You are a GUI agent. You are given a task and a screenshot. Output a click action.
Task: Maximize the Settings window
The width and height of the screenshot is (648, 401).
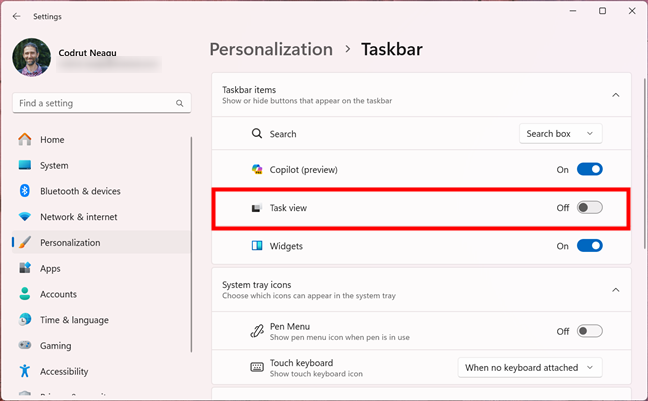click(603, 11)
